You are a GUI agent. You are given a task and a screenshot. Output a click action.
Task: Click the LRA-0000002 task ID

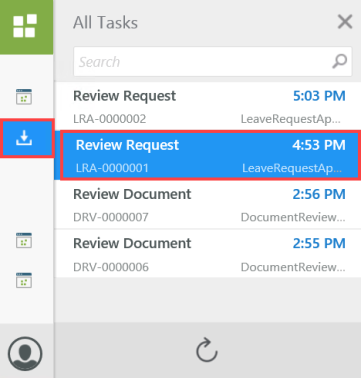(x=110, y=119)
